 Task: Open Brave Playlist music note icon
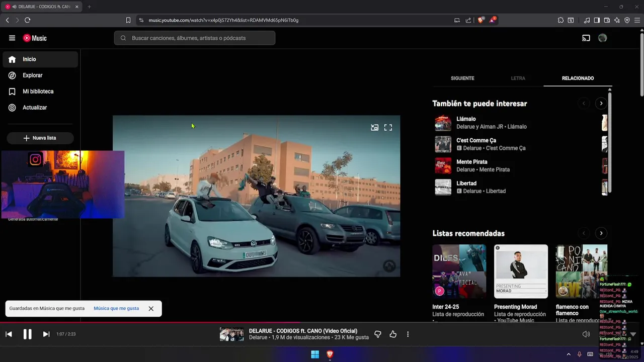click(x=587, y=20)
